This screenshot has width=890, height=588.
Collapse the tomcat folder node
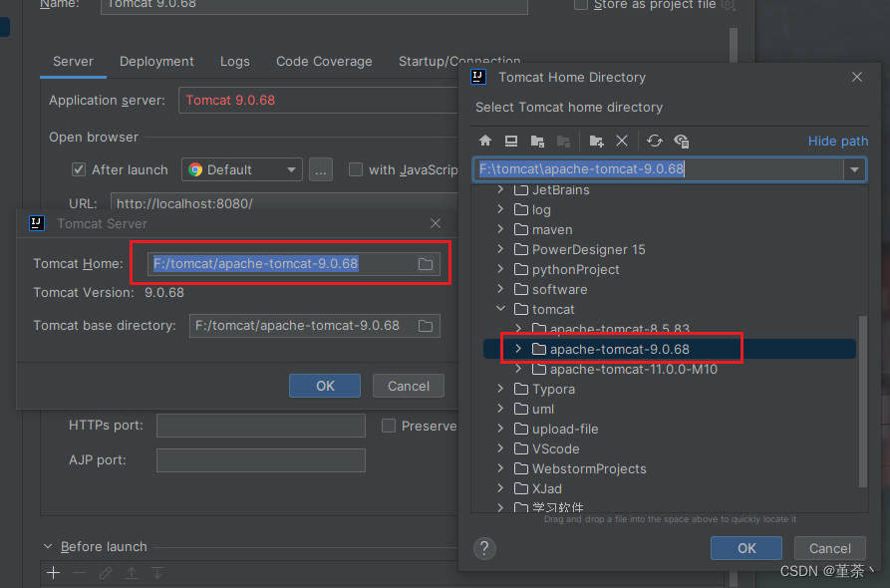[x=500, y=309]
